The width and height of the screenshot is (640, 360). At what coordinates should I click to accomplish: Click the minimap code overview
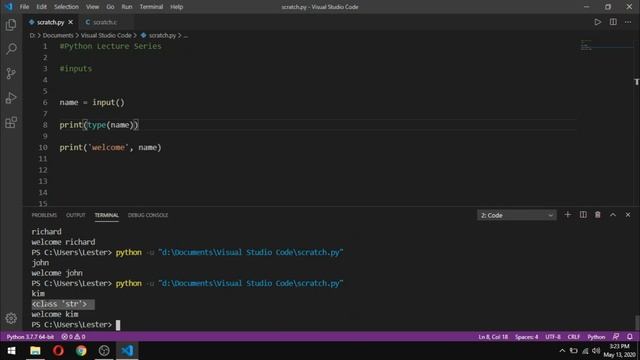pos(586,45)
